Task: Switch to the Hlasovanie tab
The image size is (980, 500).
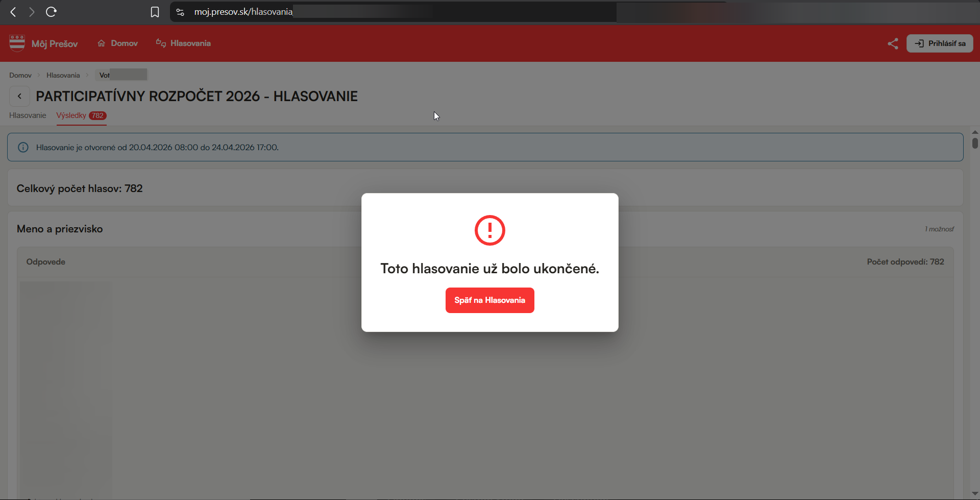Action: click(28, 115)
